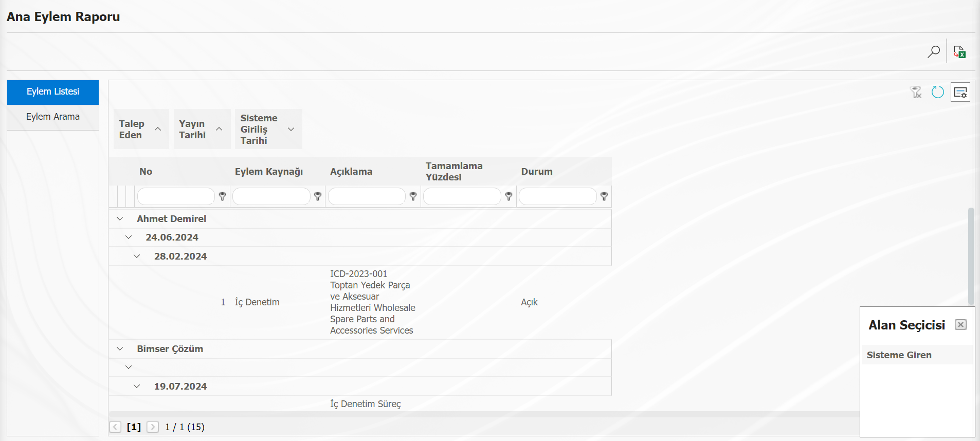The width and height of the screenshot is (980, 441).
Task: Open filter menu for Tamamlama Yüzdesi column
Action: click(509, 196)
